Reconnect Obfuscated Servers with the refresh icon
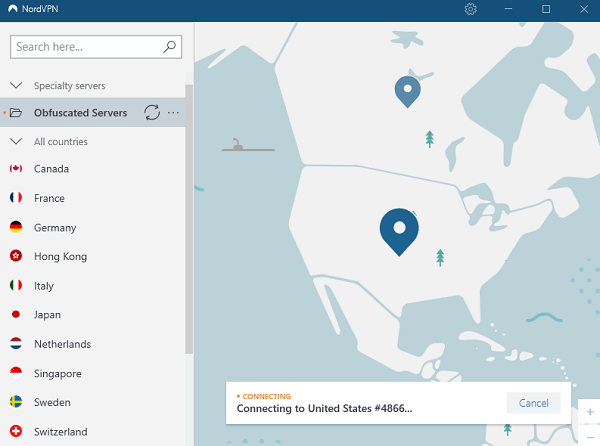 coord(152,112)
